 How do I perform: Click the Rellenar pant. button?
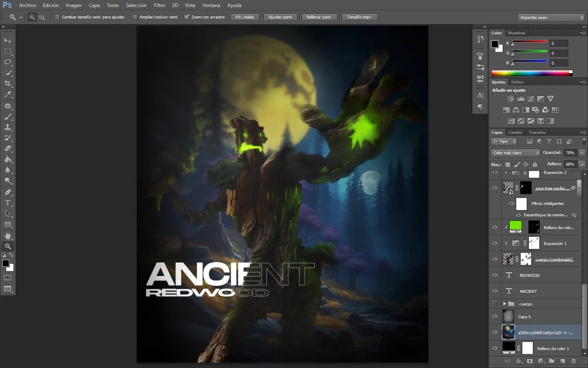click(319, 17)
